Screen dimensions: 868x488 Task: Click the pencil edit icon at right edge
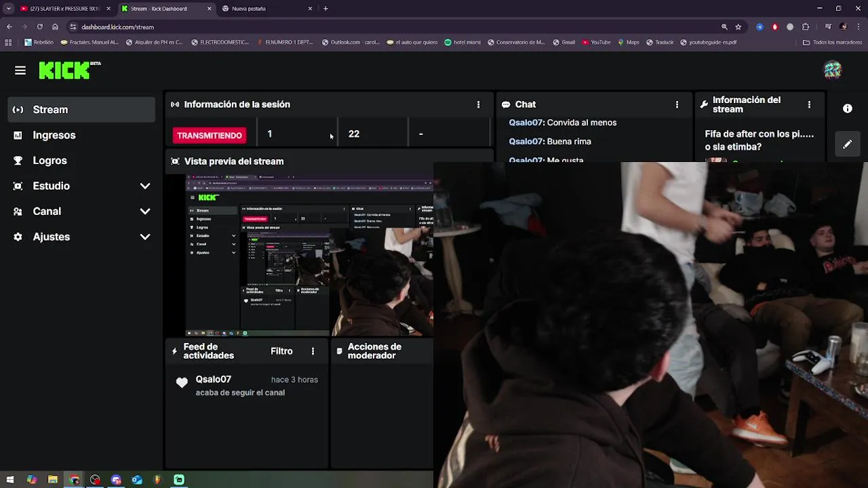(x=848, y=144)
